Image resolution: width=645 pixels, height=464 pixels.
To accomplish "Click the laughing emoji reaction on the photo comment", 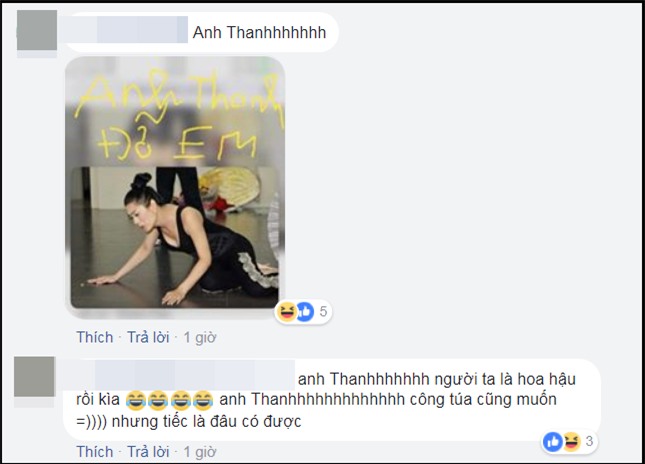I will [287, 311].
